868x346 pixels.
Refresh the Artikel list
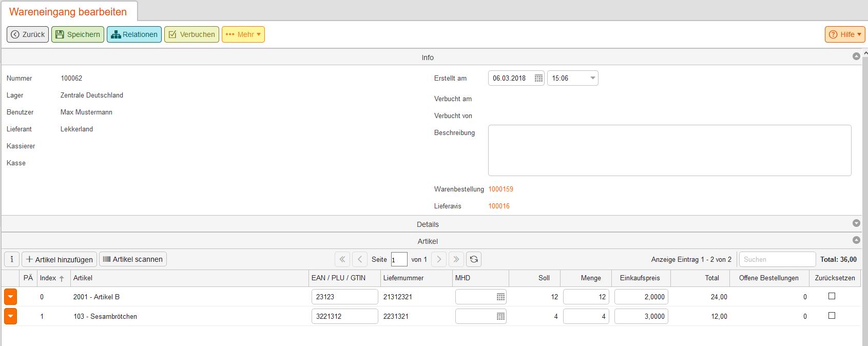click(x=474, y=259)
